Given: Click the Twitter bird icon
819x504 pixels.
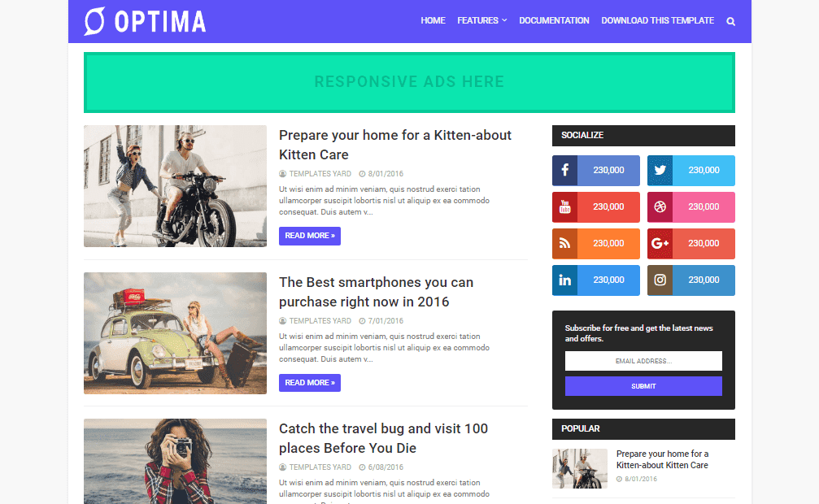Looking at the screenshot, I should [660, 170].
